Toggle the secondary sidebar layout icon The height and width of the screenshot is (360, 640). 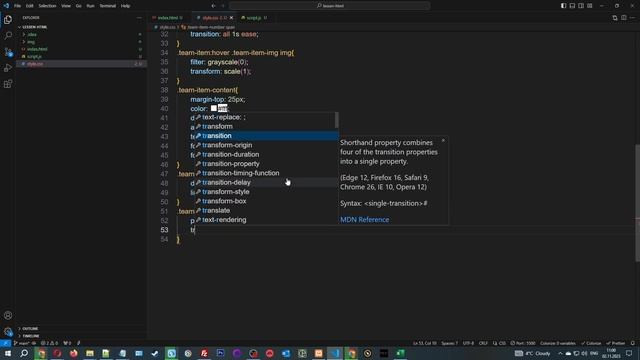click(x=581, y=6)
